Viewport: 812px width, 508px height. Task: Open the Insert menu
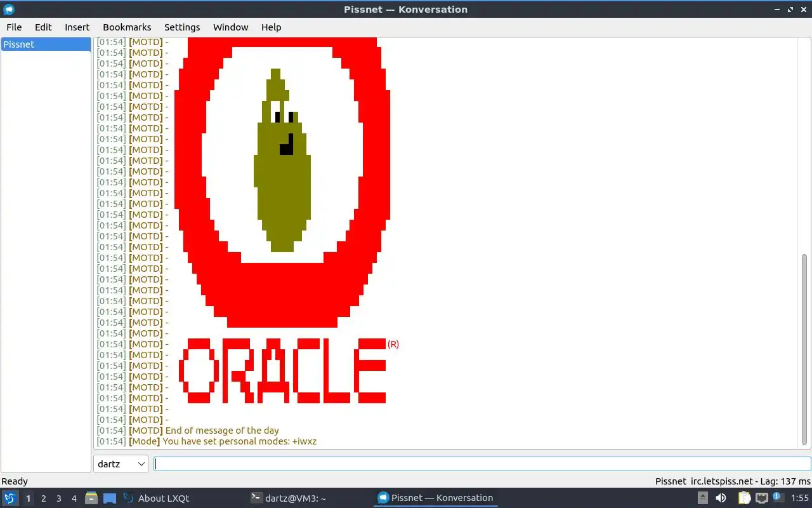click(77, 27)
